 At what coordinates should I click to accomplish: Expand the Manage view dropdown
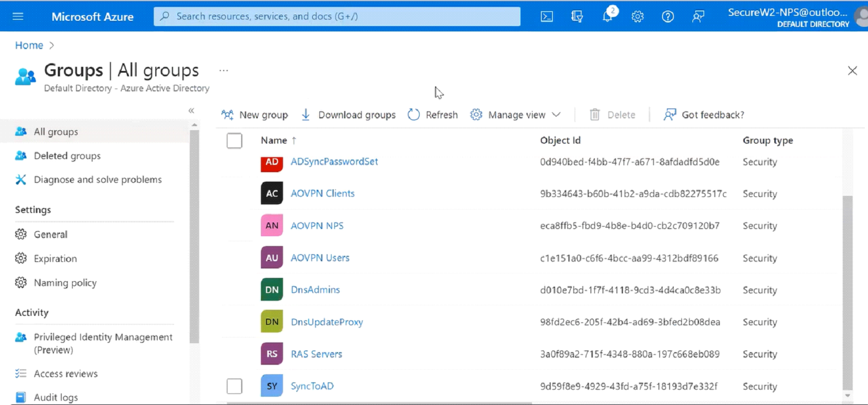point(516,114)
